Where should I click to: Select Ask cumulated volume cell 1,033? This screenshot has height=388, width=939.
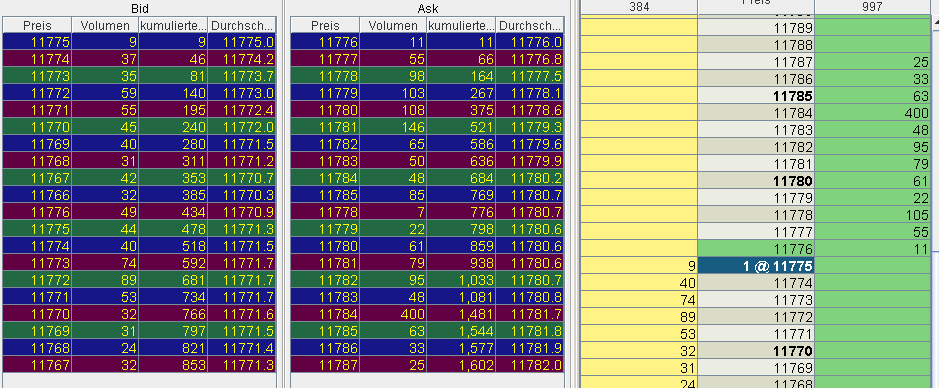(461, 279)
